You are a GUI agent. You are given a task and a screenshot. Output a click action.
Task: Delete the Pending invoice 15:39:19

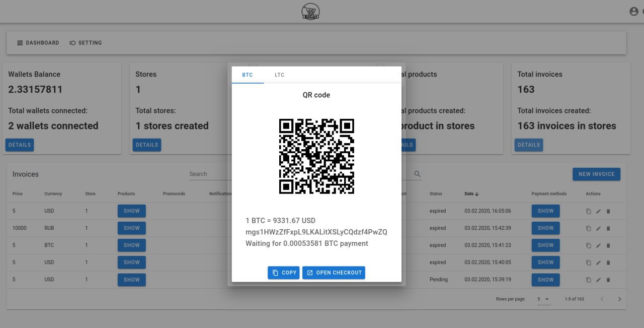(608, 280)
